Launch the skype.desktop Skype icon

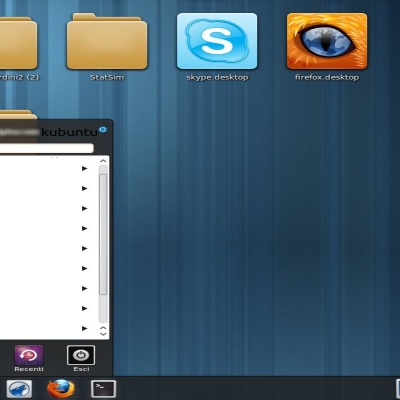[217, 41]
